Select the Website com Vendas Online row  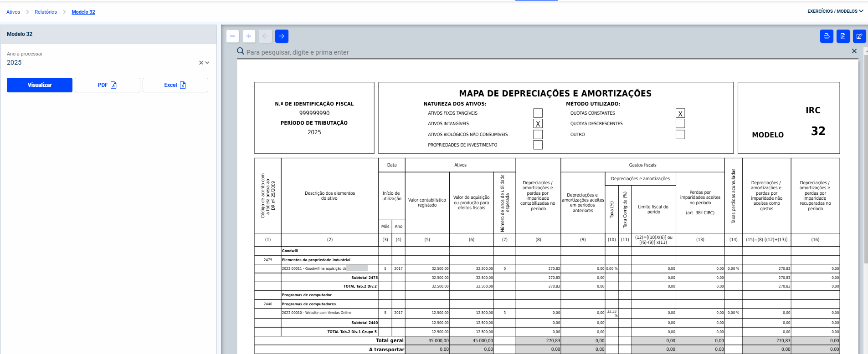click(x=317, y=313)
